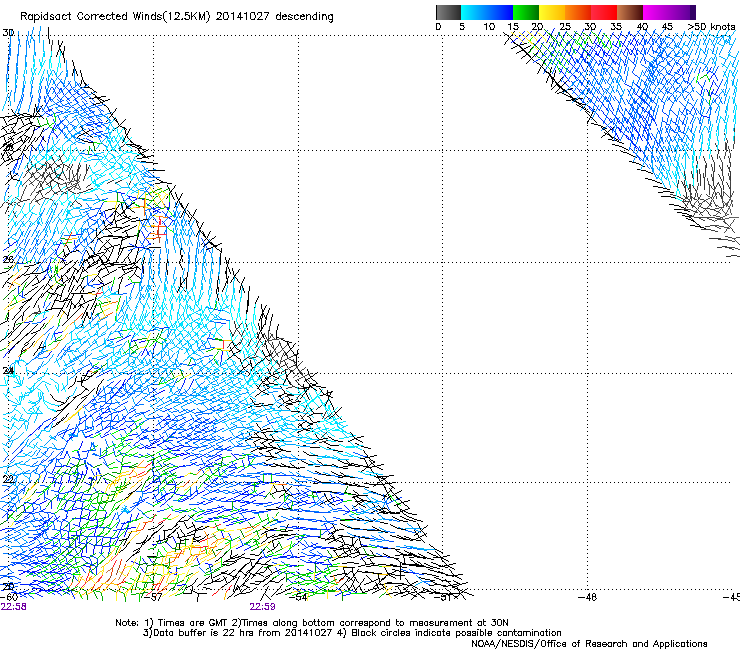Click the '-51' longitude axis label
The image size is (740, 650).
pos(443,597)
